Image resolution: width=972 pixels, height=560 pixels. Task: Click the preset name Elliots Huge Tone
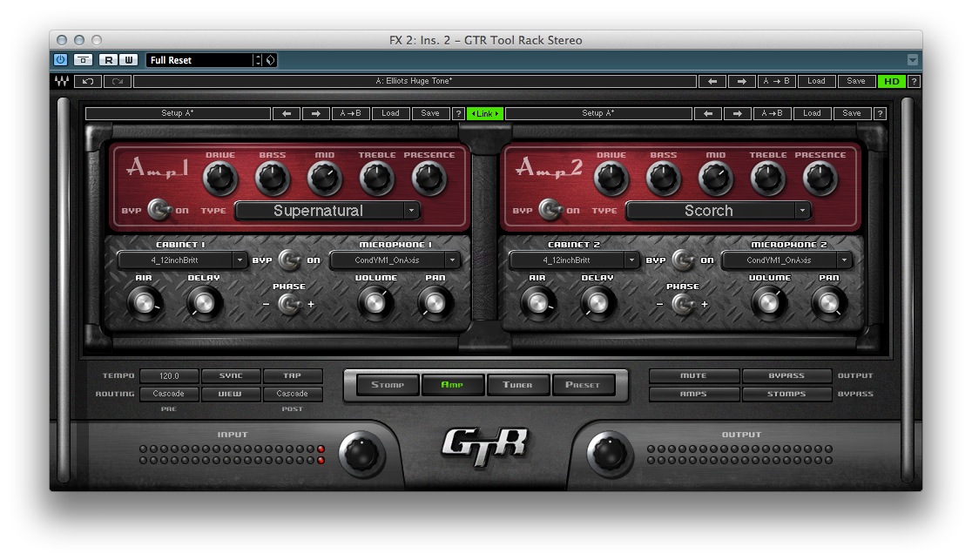click(x=414, y=81)
